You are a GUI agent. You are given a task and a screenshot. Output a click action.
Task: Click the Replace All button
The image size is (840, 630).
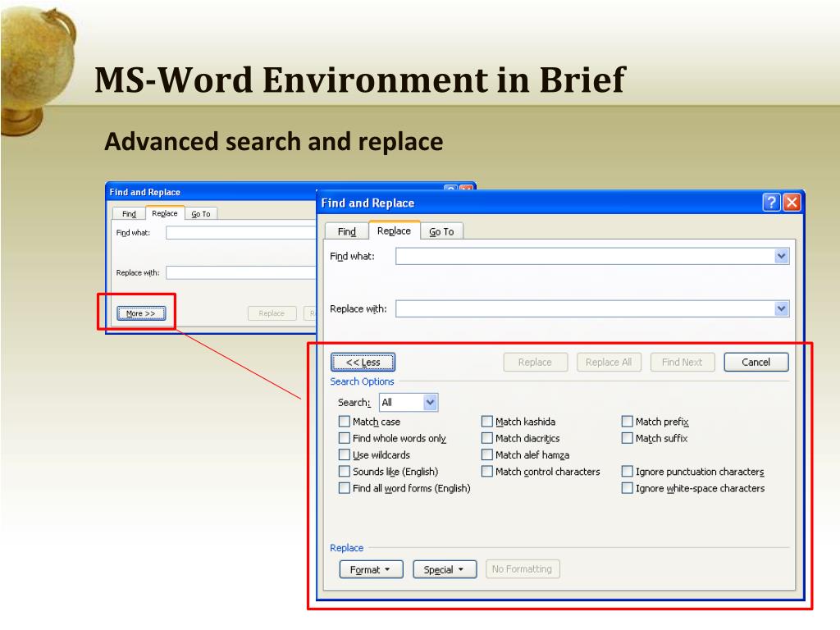pos(609,362)
